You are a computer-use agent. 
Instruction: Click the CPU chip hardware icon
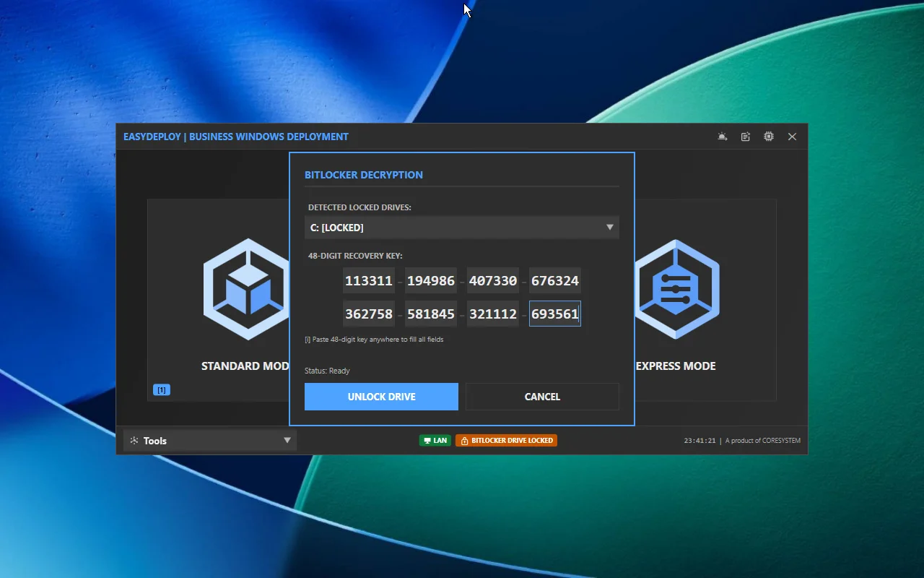(769, 137)
